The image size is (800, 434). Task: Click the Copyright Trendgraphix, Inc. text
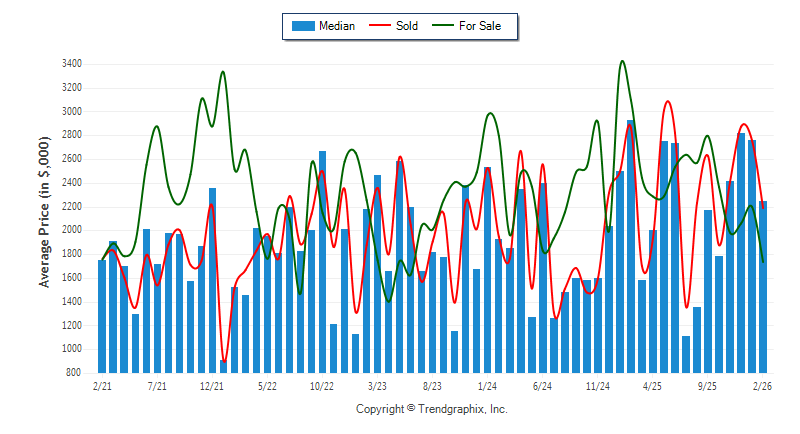point(432,409)
